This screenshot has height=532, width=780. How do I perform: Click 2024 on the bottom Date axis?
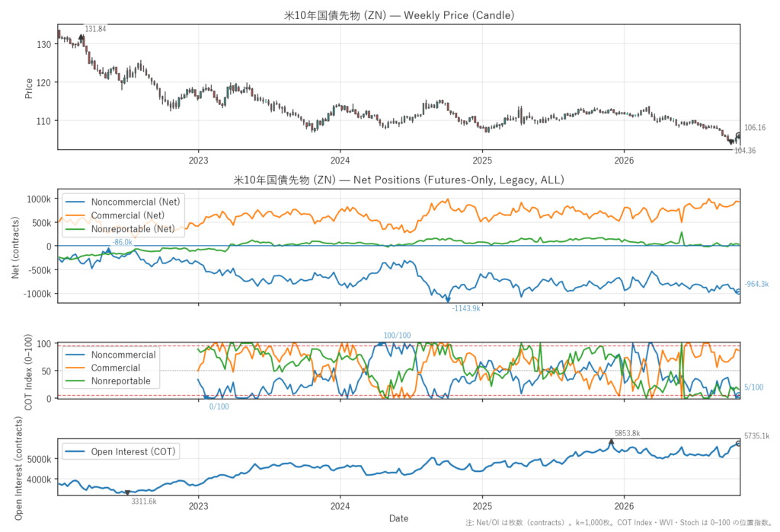(x=340, y=507)
